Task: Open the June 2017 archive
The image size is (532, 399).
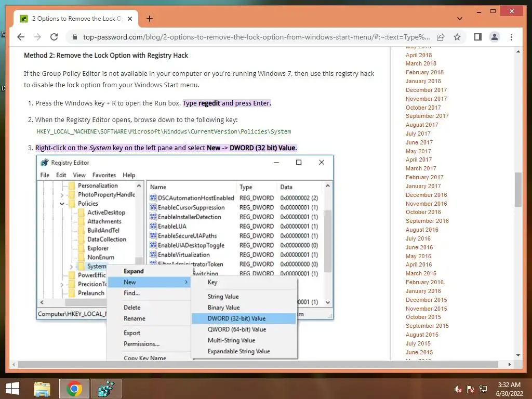Action: [419, 142]
